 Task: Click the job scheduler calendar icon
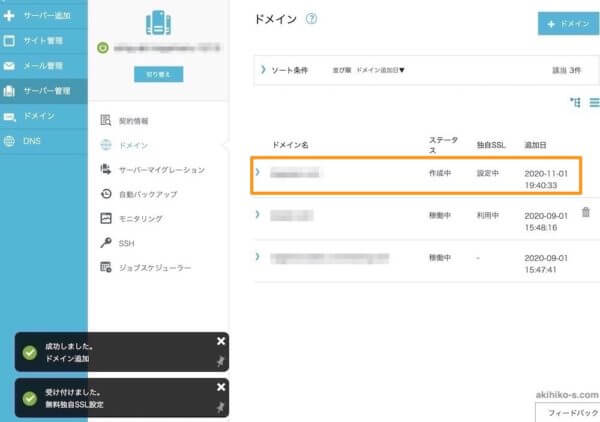click(106, 267)
